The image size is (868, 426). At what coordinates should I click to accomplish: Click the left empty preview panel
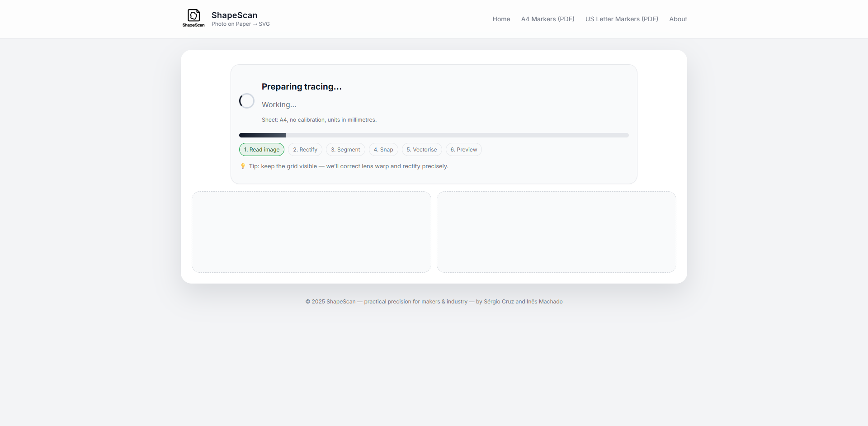[311, 232]
